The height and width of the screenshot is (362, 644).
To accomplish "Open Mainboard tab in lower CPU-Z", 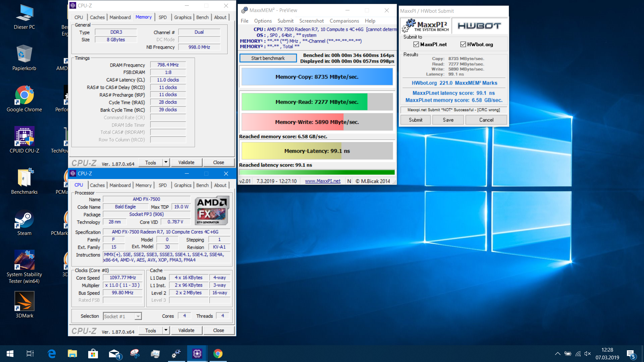I will [x=120, y=185].
